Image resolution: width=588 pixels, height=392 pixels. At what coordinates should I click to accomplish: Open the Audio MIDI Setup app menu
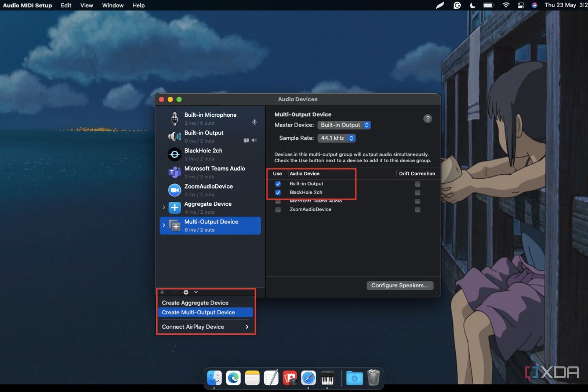point(27,5)
